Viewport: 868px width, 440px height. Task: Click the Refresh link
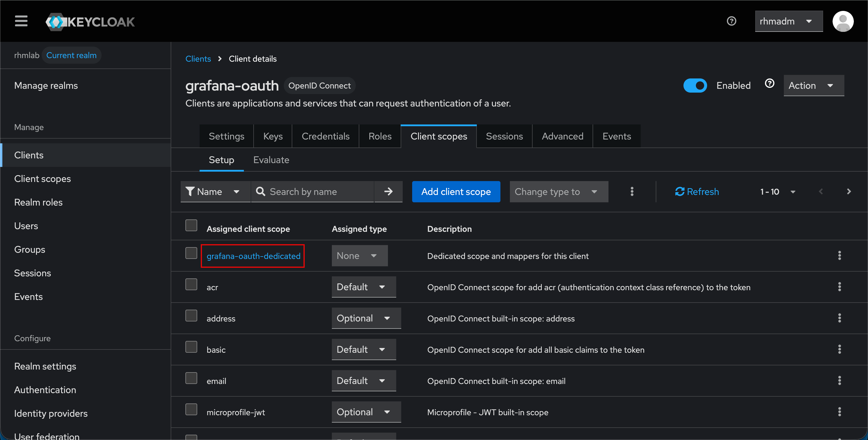tap(697, 192)
